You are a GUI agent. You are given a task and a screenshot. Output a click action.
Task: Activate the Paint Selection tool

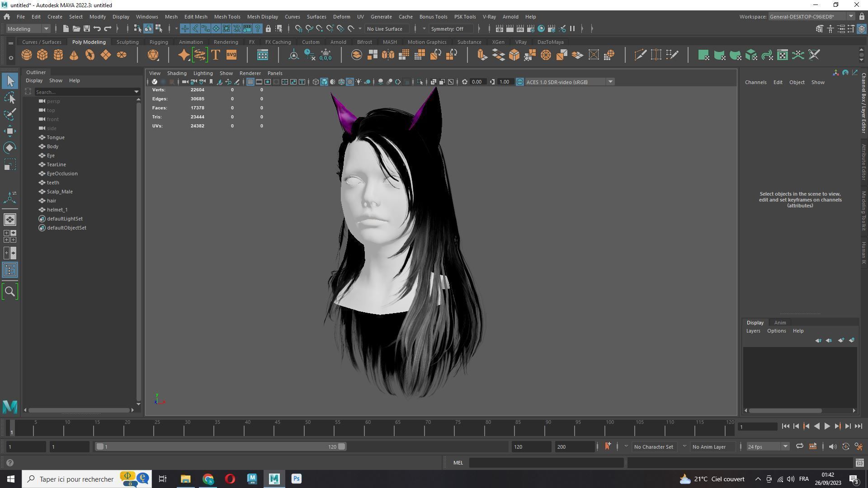(10, 114)
